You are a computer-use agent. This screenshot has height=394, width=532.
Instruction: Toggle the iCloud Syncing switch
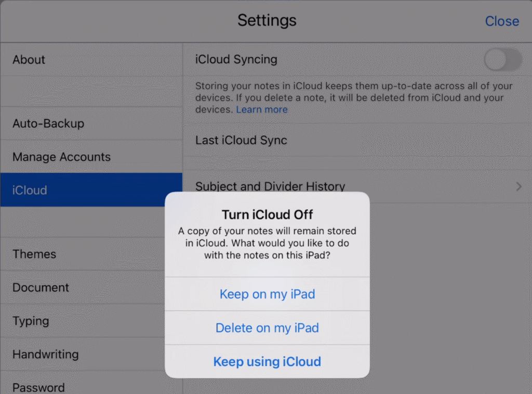pos(503,60)
